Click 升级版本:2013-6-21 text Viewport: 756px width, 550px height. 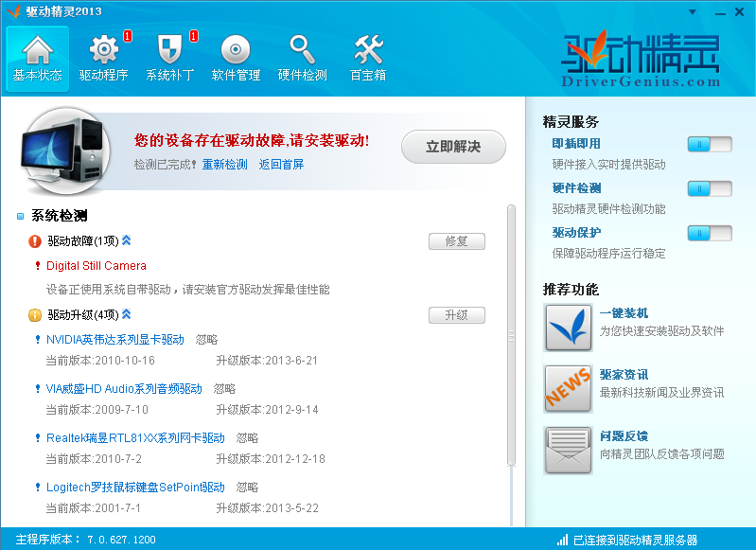coord(267,361)
